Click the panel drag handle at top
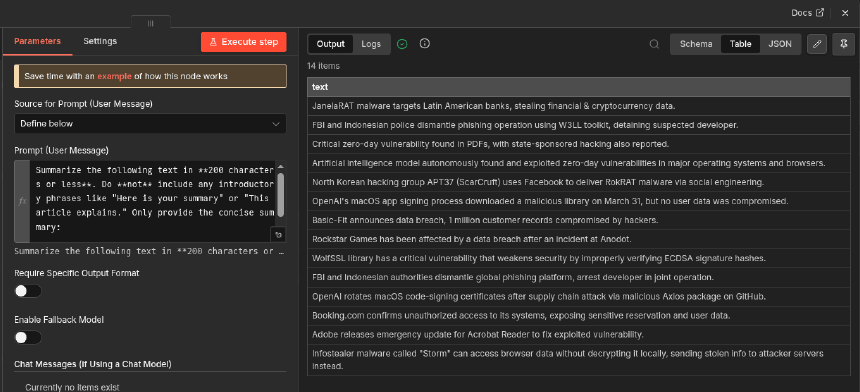Viewport: 860px width, 392px height. [x=151, y=23]
